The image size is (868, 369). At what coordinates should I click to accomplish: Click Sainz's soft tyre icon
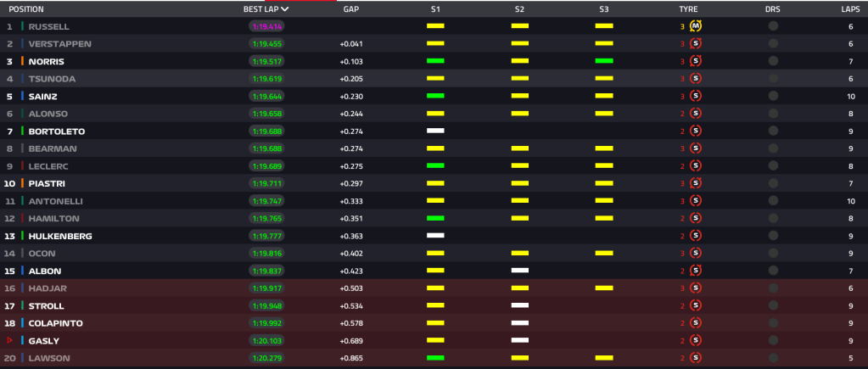[696, 96]
